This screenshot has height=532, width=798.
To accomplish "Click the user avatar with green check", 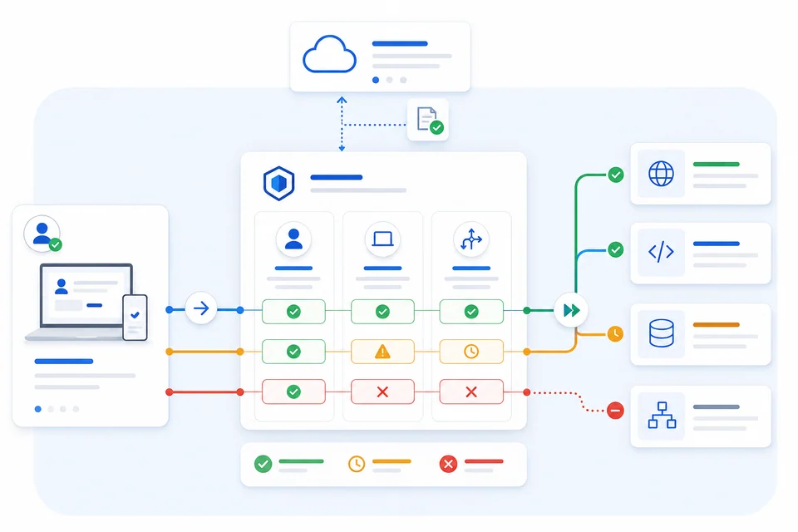I will [x=42, y=234].
